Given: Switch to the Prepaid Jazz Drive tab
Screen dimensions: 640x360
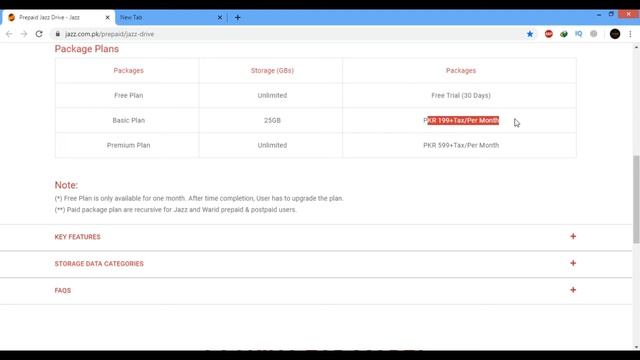Looking at the screenshot, I should (57, 18).
